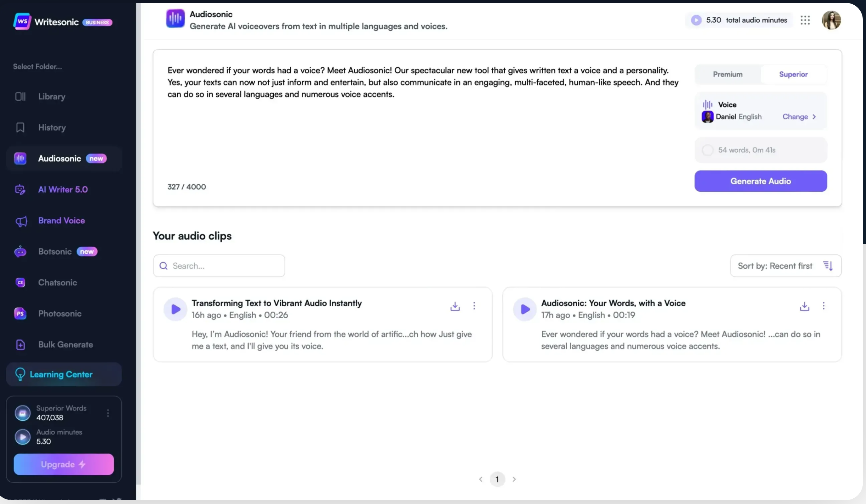Click the Upgrade button
This screenshot has height=504, width=866.
[x=64, y=464]
